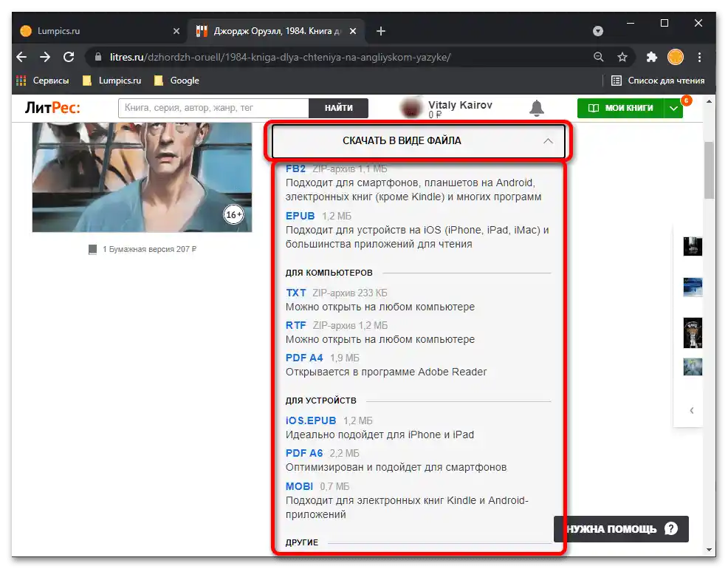Open Бумажная версия 207 ₽ link

point(149,250)
